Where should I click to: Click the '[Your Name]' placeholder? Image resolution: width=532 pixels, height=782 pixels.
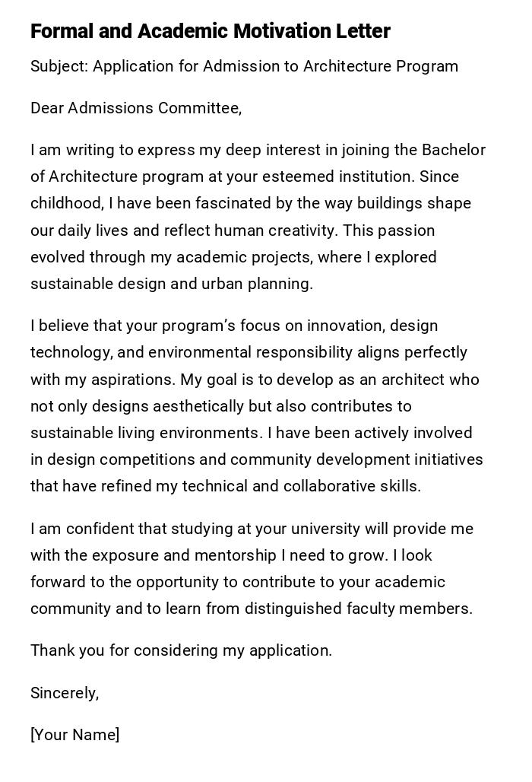75,735
